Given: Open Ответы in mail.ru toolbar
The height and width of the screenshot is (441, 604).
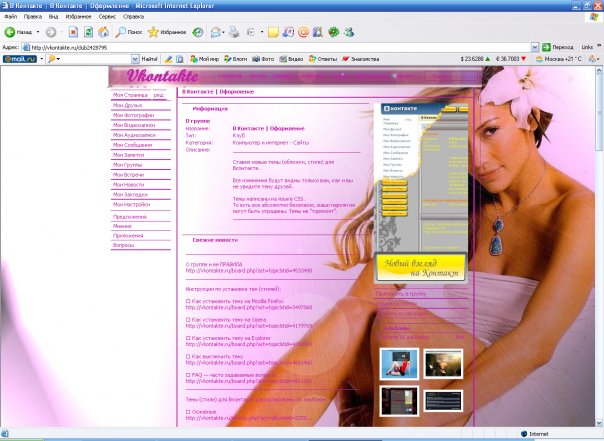Looking at the screenshot, I should pyautogui.click(x=323, y=59).
